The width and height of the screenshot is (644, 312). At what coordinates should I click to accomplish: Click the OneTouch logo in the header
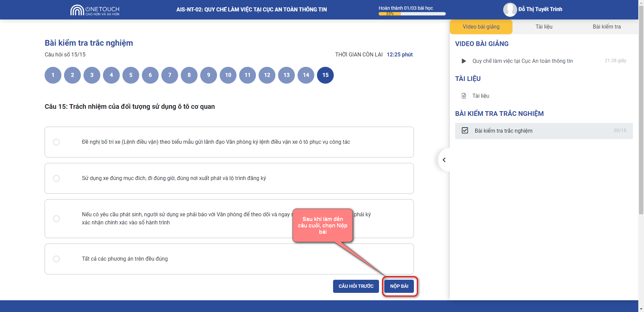pyautogui.click(x=95, y=10)
